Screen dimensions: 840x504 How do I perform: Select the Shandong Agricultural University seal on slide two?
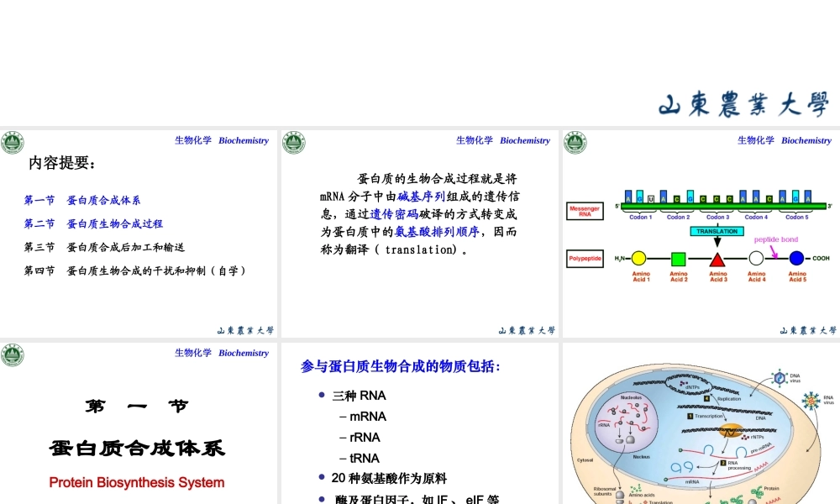tap(292, 143)
